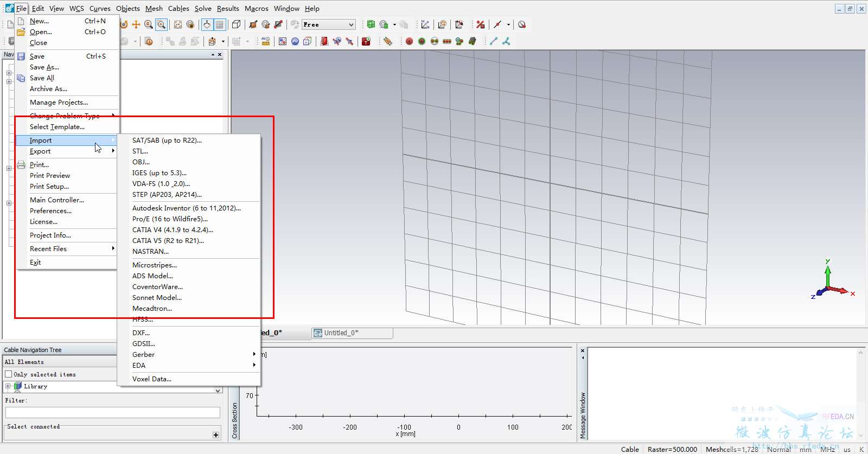The image size is (868, 454).
Task: Click Raster=500.000 in status bar
Action: click(672, 449)
